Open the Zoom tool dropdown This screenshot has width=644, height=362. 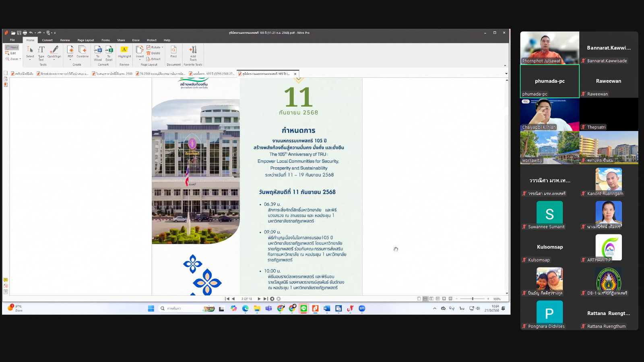[13, 59]
